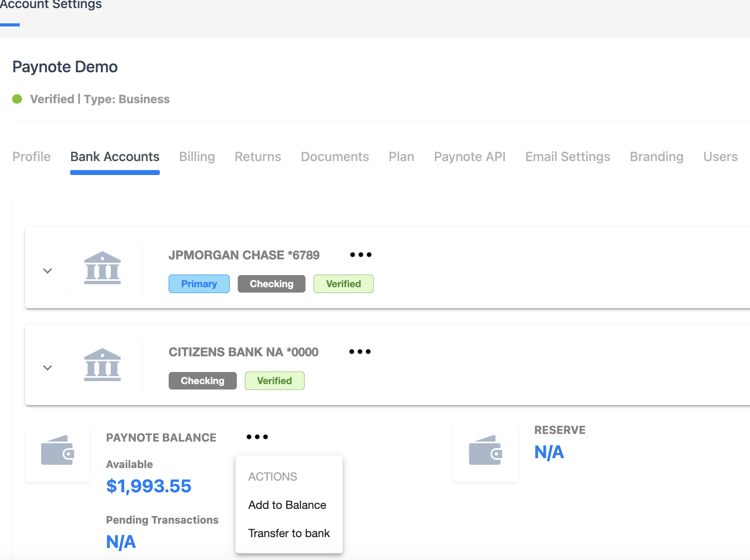Choose Transfer to bank action
Viewport: 750px width, 560px height.
tap(289, 533)
